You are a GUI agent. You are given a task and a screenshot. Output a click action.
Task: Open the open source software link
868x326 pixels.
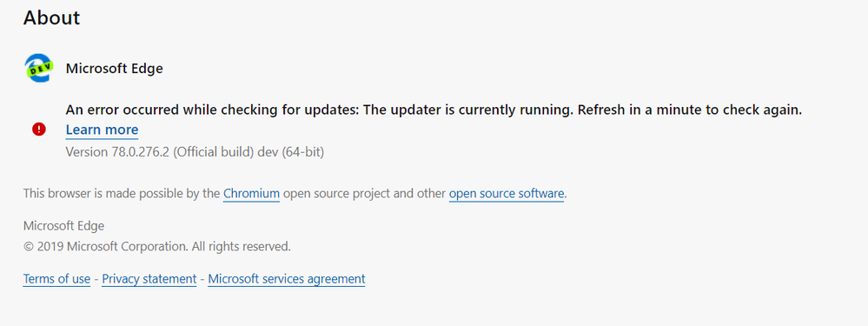(507, 194)
